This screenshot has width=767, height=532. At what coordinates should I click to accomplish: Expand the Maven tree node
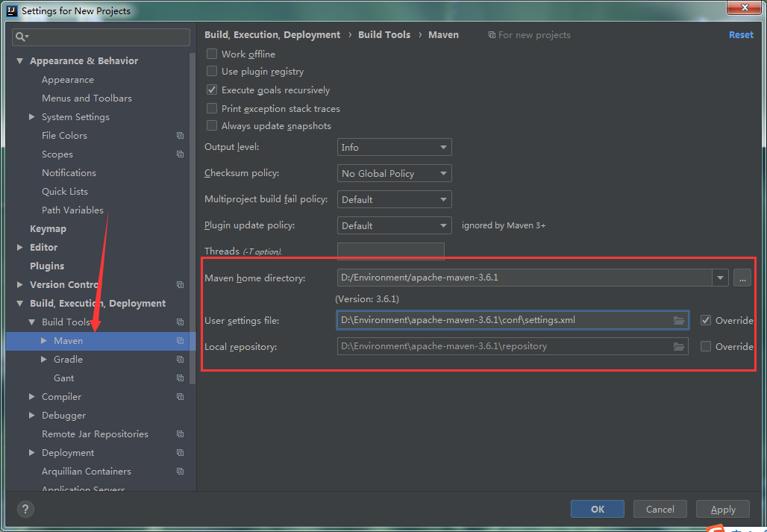point(44,340)
